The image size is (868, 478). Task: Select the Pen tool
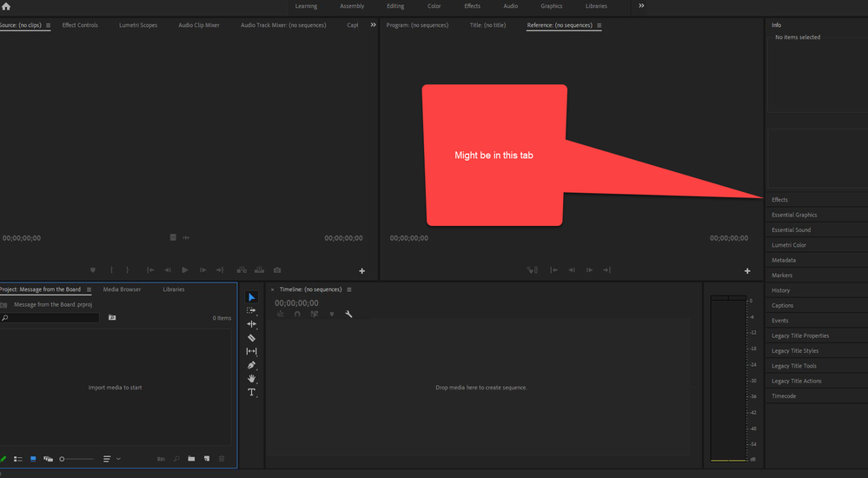252,365
